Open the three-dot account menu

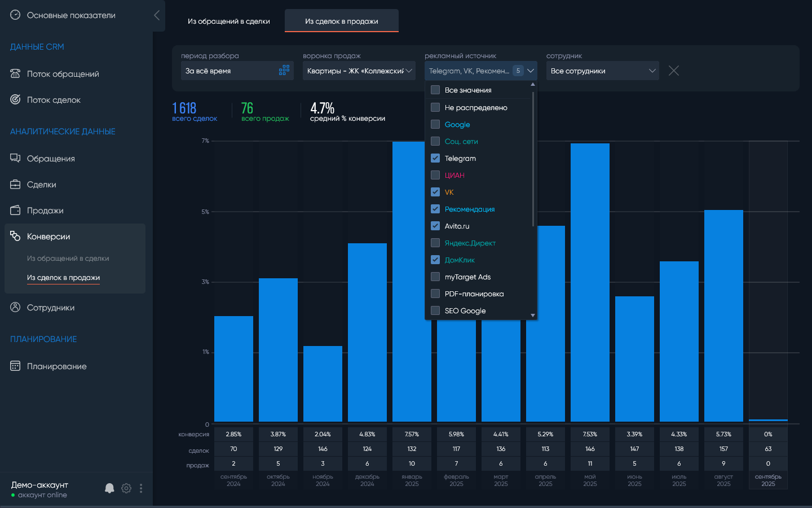[x=141, y=488]
